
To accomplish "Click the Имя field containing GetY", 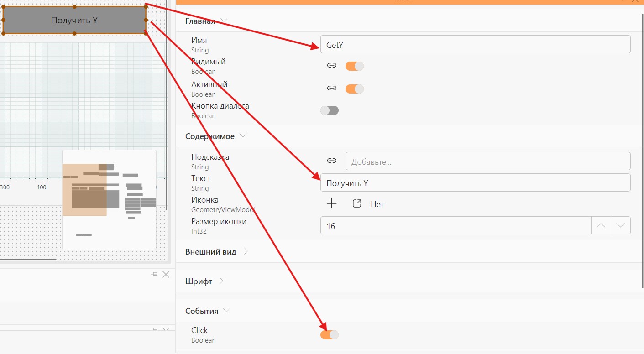I will click(476, 44).
